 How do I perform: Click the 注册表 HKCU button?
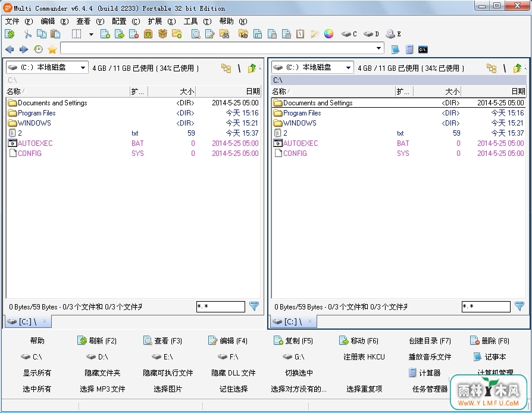coord(364,357)
